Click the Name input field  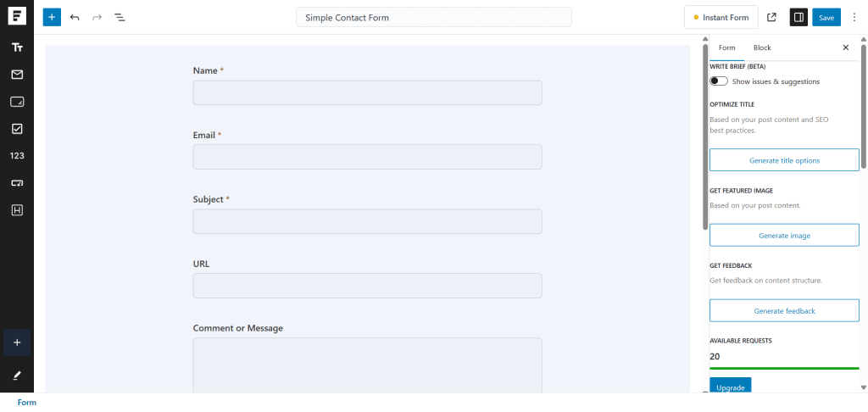tap(367, 93)
